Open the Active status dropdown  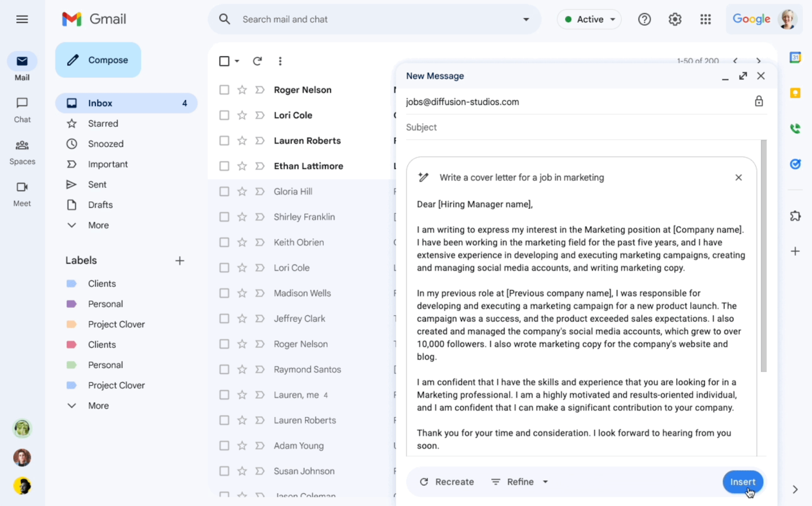(x=590, y=19)
